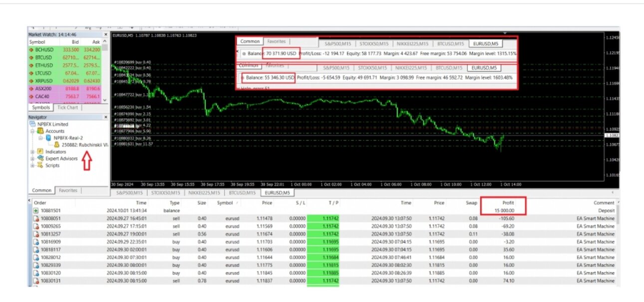Collapse the Accounts node in Navigator

[x=33, y=131]
